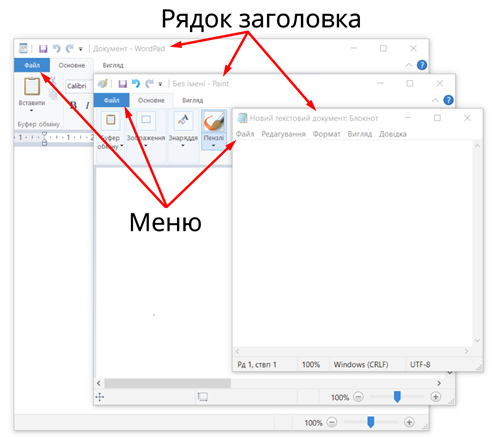Expand the Вставити dropdown arrow in WordPad
Screen dimensions: 500x437
tap(32, 110)
